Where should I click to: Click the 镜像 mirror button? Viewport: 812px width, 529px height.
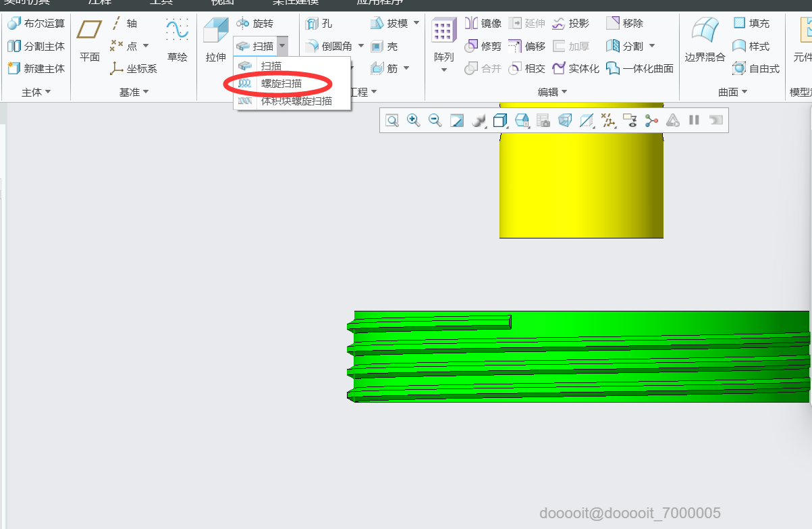point(483,24)
